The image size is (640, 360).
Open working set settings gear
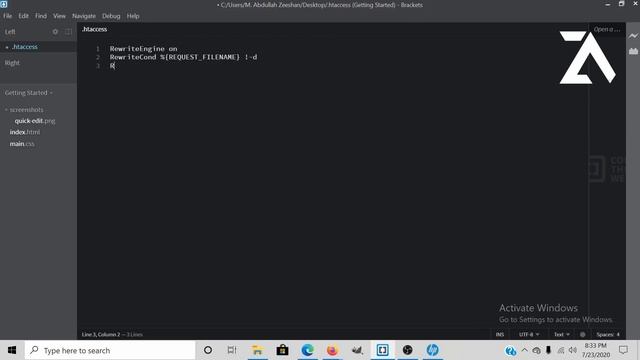55,31
